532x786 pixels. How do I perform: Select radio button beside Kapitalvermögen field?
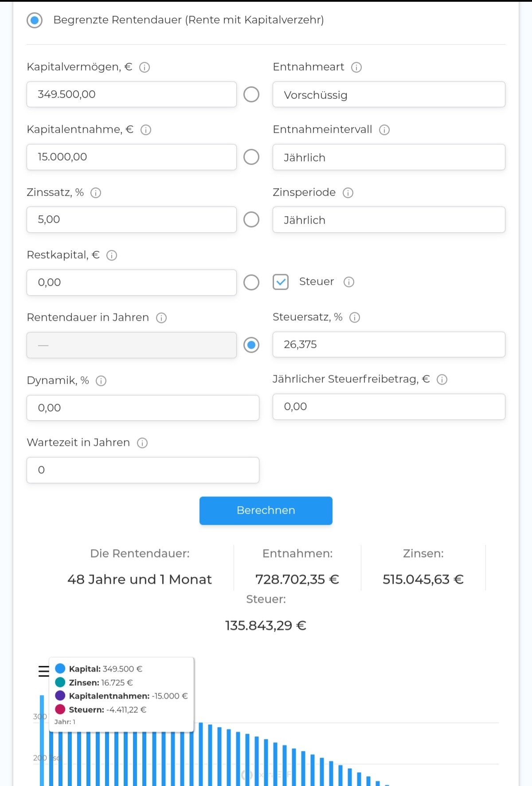click(x=251, y=94)
